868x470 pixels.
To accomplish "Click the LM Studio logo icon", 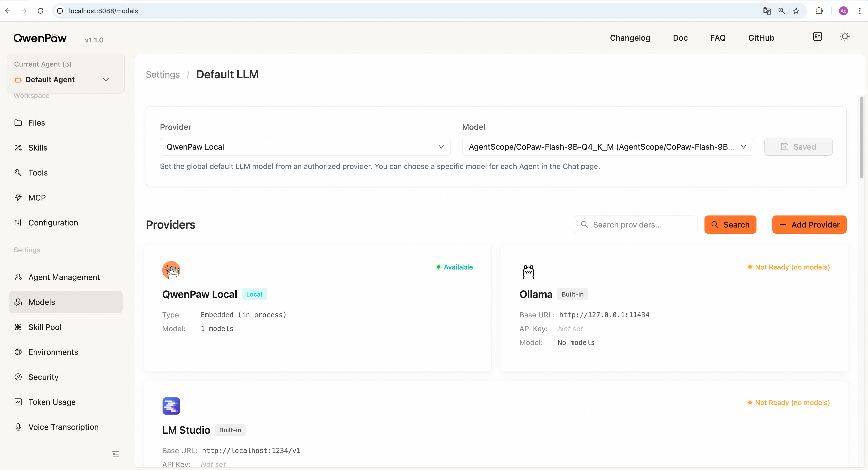I will pyautogui.click(x=171, y=406).
